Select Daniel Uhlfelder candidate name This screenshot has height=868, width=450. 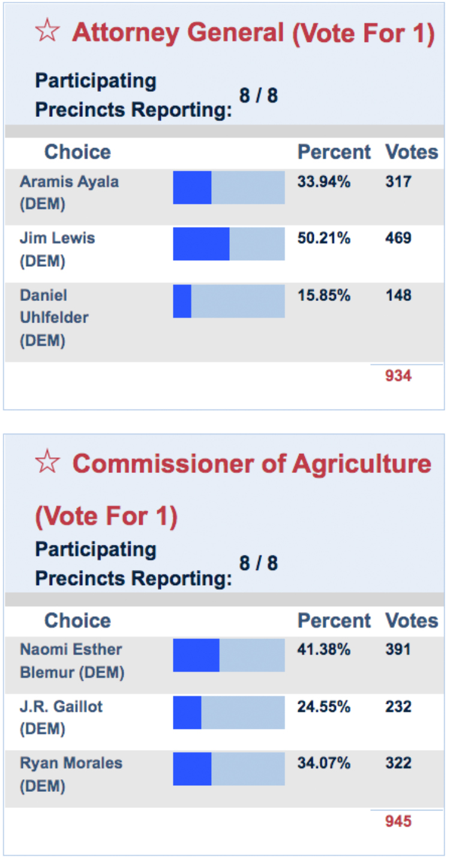click(x=54, y=306)
